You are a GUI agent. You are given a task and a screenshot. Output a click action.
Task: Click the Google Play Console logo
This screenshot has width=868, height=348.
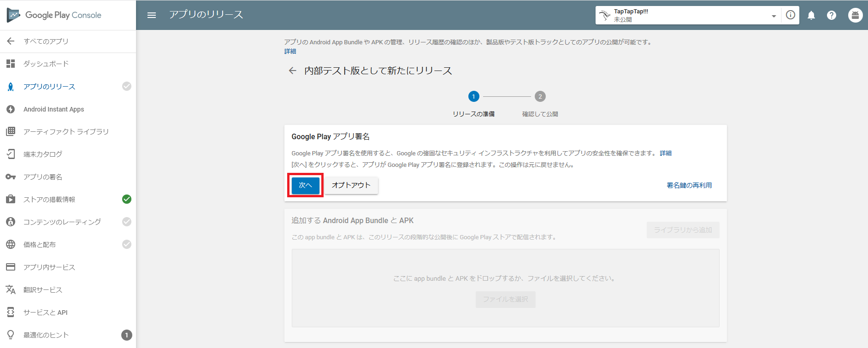54,15
